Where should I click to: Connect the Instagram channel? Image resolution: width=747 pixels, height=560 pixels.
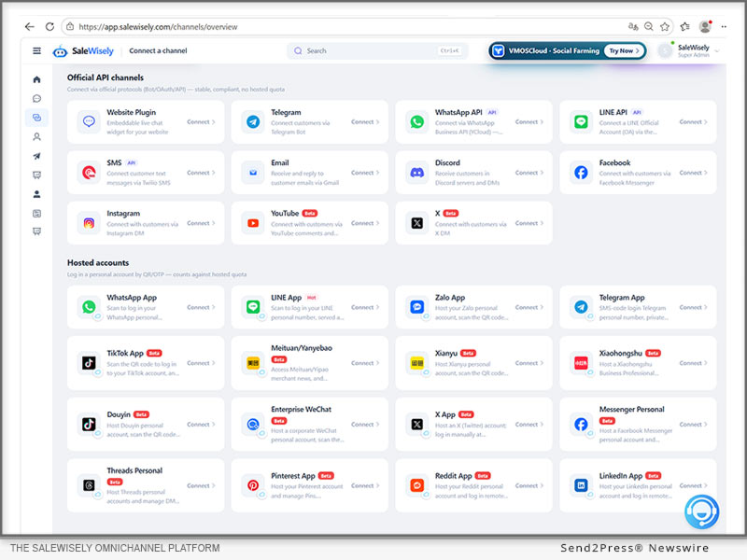coord(201,223)
